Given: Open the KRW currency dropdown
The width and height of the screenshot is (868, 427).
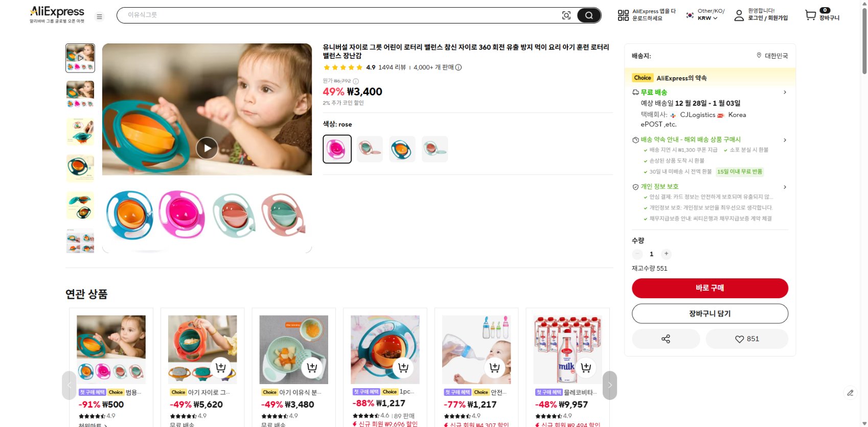Looking at the screenshot, I should (707, 18).
